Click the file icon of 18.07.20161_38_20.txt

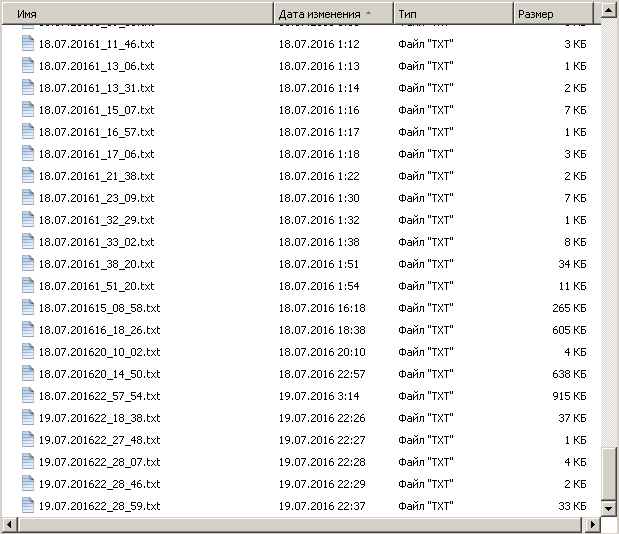(x=28, y=263)
